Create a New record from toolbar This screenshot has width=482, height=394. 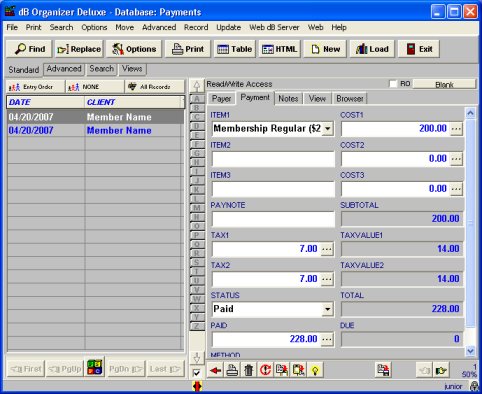tap(325, 49)
